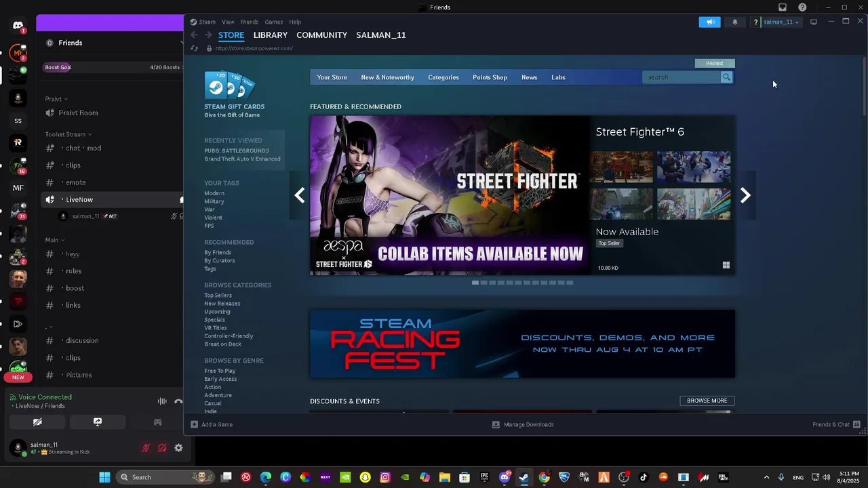Open Grand Theft Auto V Enhanced link
Screen dimensions: 868x488
[242, 159]
